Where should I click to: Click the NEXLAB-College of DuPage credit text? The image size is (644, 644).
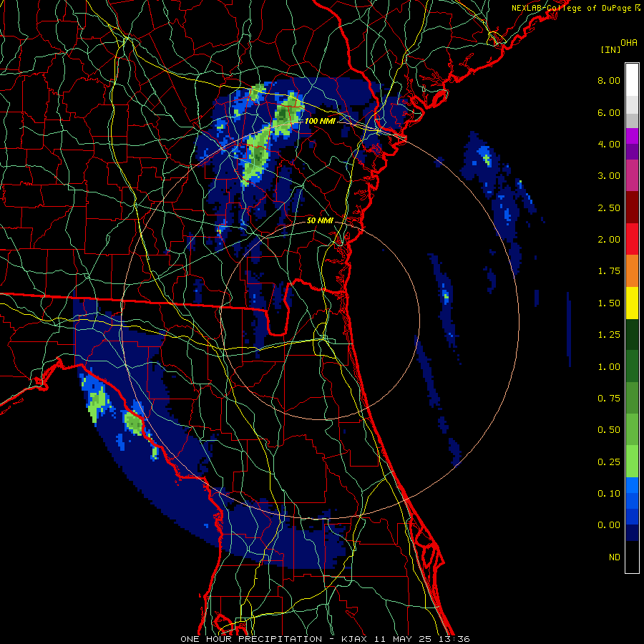pos(572,8)
